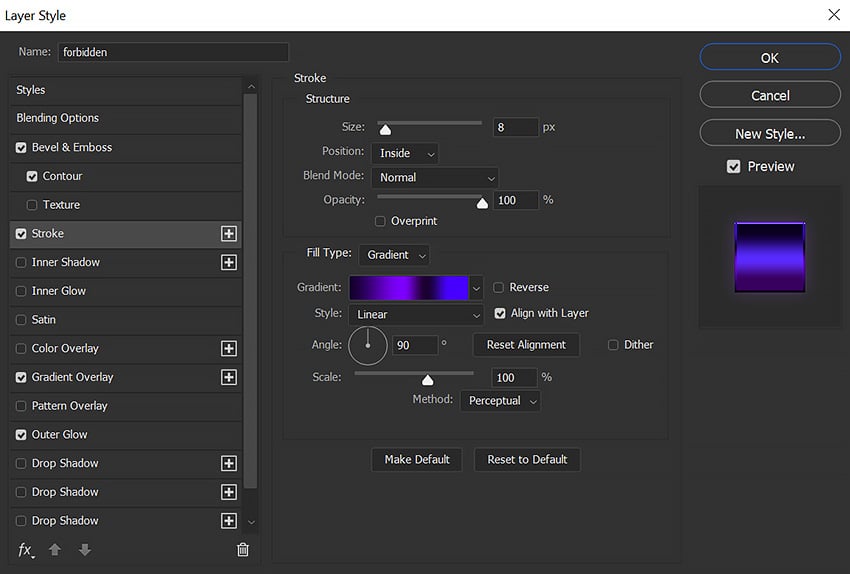Open the fx effects menu icon
This screenshot has width=850, height=574.
pyautogui.click(x=26, y=549)
